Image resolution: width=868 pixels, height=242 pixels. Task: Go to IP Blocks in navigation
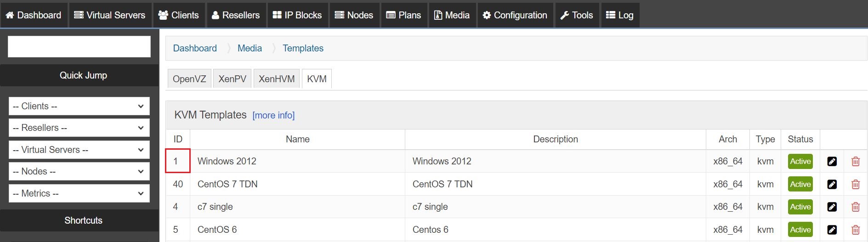[x=297, y=15]
